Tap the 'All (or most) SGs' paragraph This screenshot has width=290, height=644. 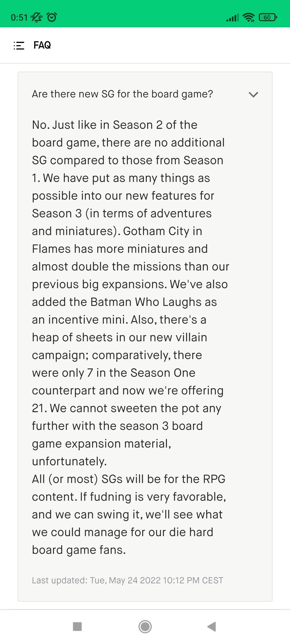[129, 514]
